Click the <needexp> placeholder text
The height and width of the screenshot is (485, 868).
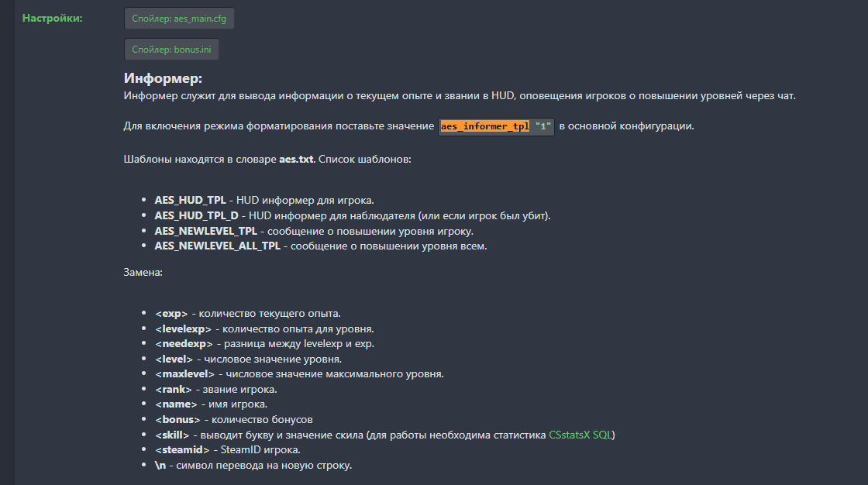184,344
